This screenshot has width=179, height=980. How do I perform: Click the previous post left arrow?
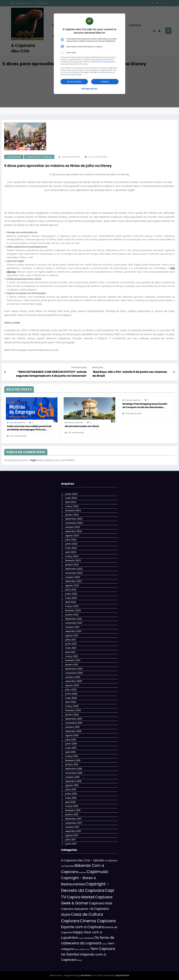coord(5,372)
